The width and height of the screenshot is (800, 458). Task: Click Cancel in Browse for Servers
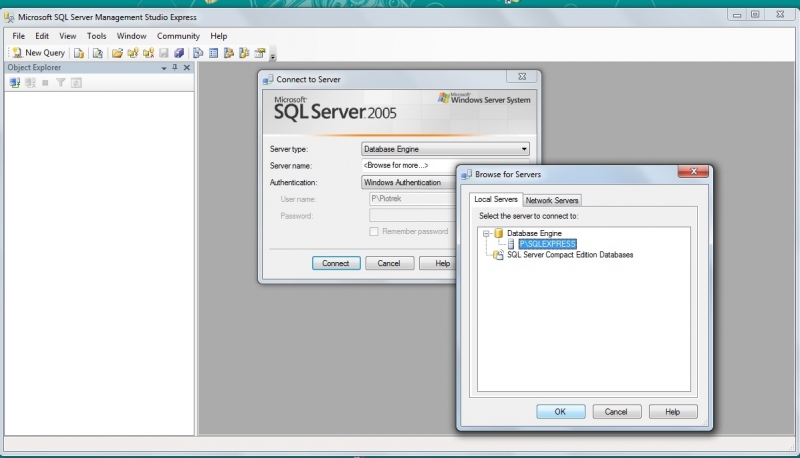[616, 412]
